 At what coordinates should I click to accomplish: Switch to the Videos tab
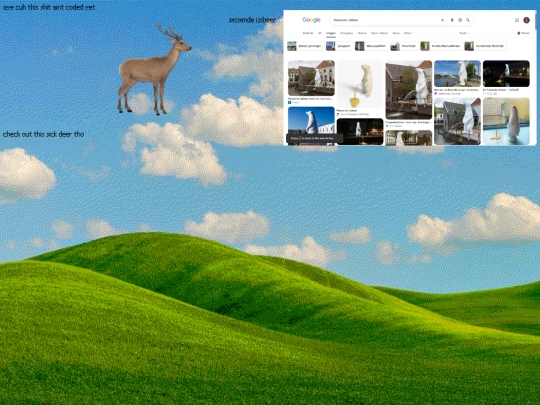pos(362,33)
